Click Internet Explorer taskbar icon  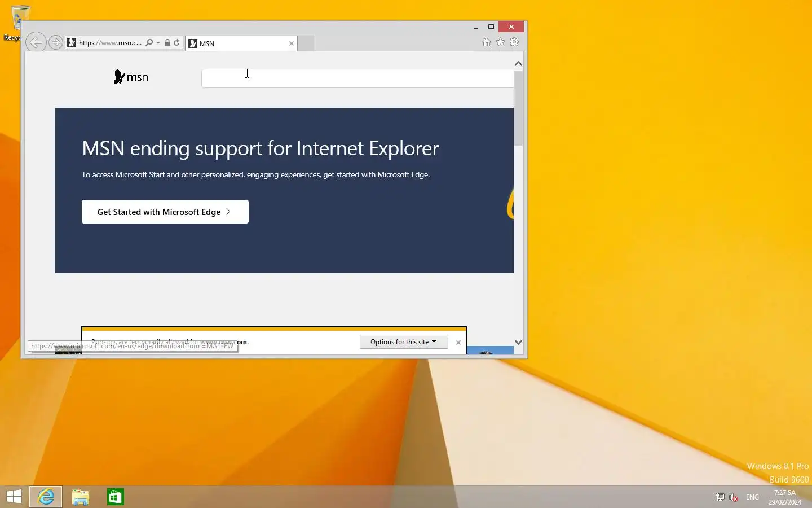tap(46, 497)
